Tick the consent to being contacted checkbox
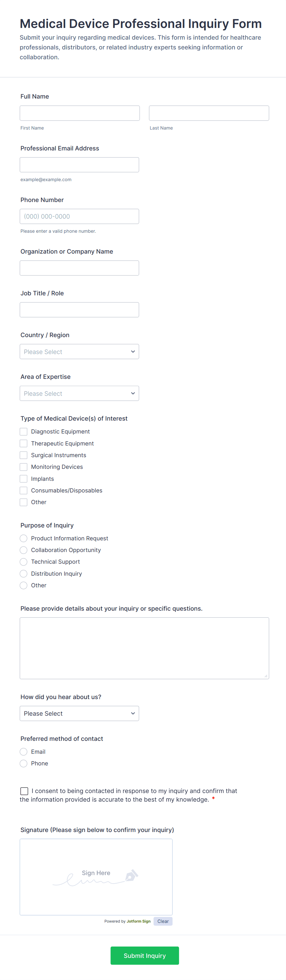This screenshot has width=286, height=980. [24, 791]
